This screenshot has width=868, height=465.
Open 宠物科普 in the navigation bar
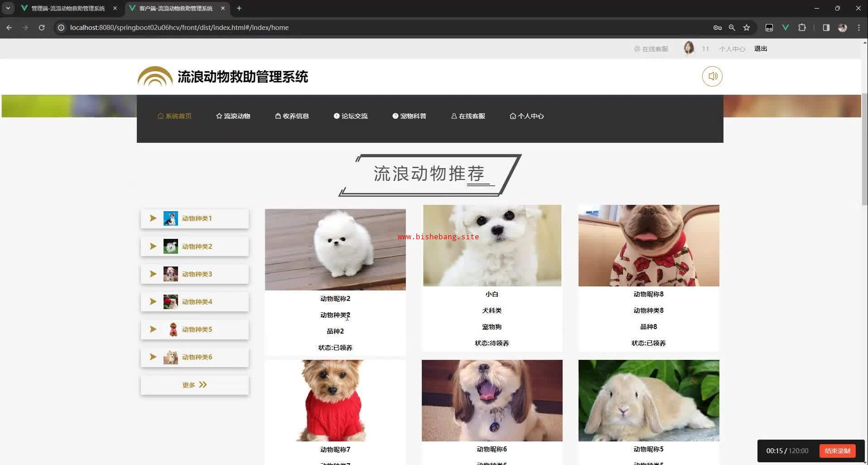click(x=409, y=116)
